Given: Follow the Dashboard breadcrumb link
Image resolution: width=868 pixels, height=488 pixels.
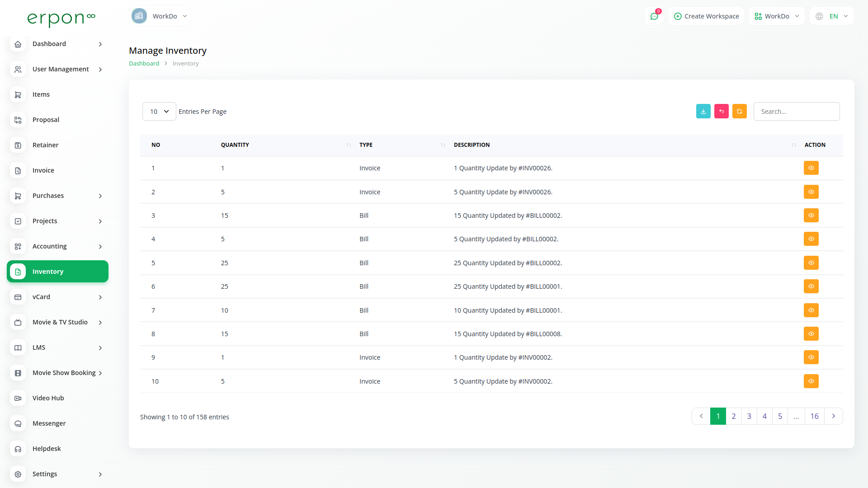Looking at the screenshot, I should (144, 64).
